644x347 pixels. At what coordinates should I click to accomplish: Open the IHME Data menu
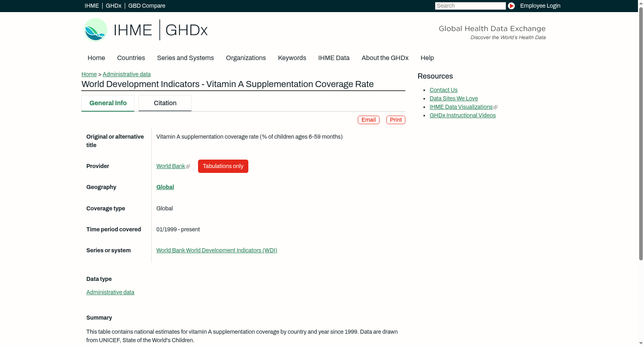click(x=334, y=58)
